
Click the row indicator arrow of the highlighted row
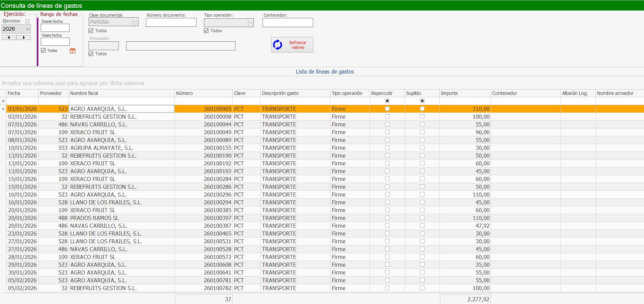coord(3,109)
